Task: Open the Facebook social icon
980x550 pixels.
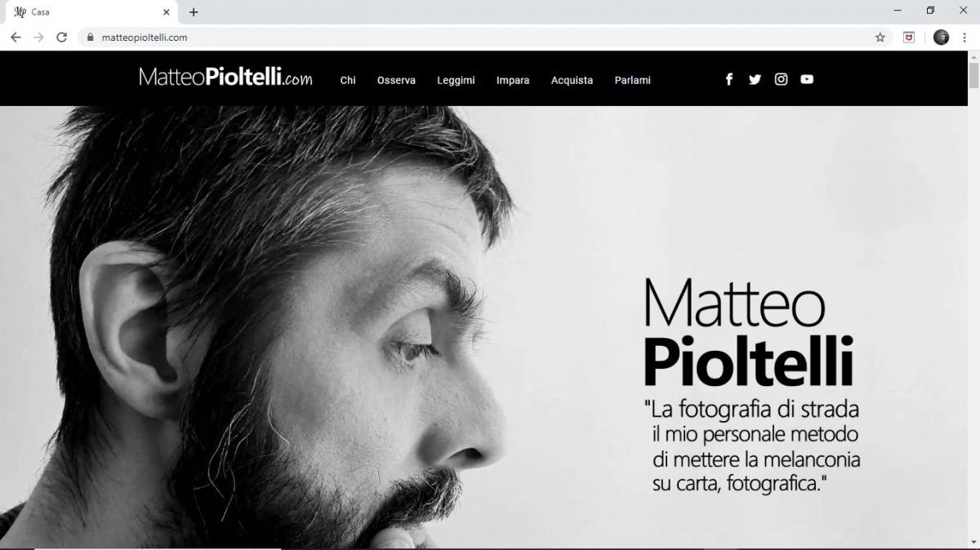Action: [729, 79]
